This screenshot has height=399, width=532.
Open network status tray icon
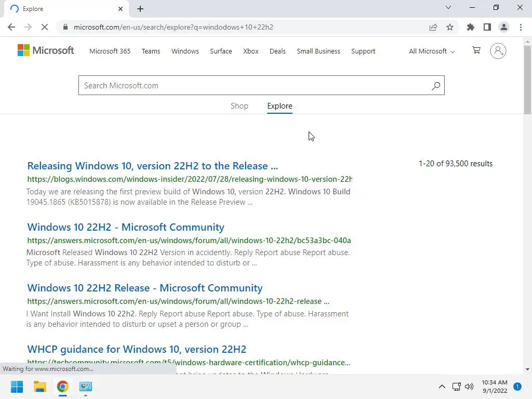point(456,387)
